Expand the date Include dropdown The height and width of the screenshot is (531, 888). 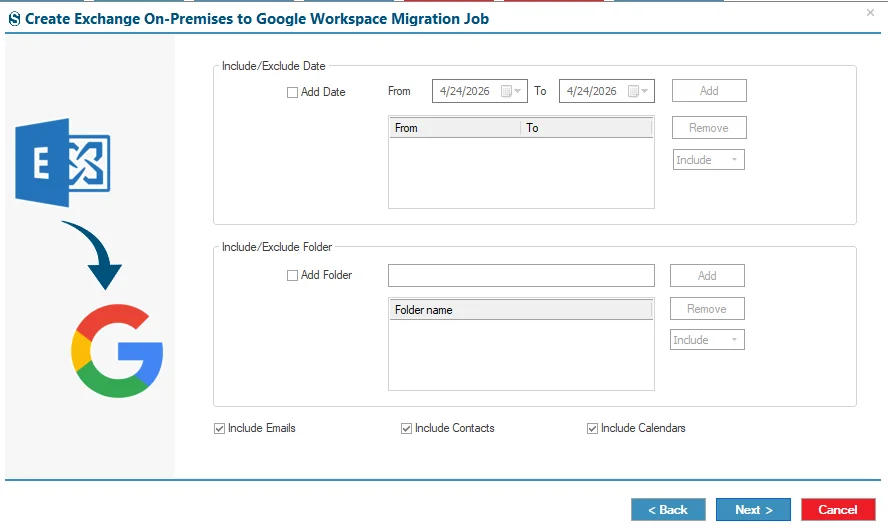pos(708,160)
